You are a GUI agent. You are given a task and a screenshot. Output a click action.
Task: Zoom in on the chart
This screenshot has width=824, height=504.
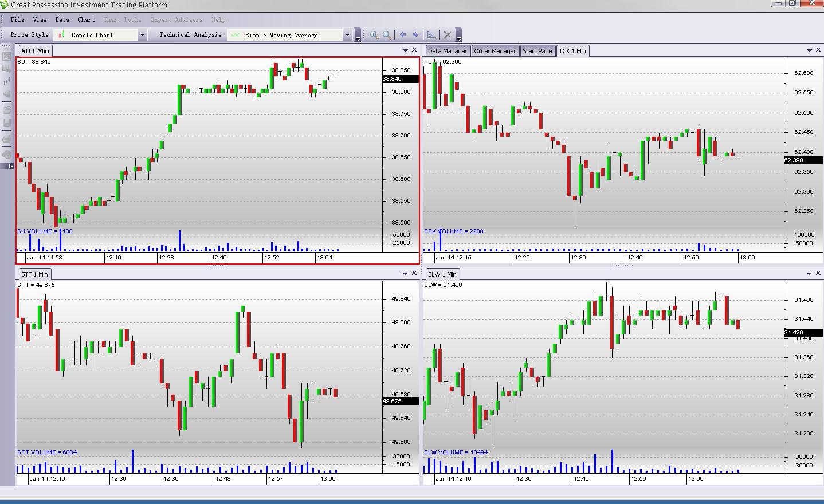click(x=374, y=35)
